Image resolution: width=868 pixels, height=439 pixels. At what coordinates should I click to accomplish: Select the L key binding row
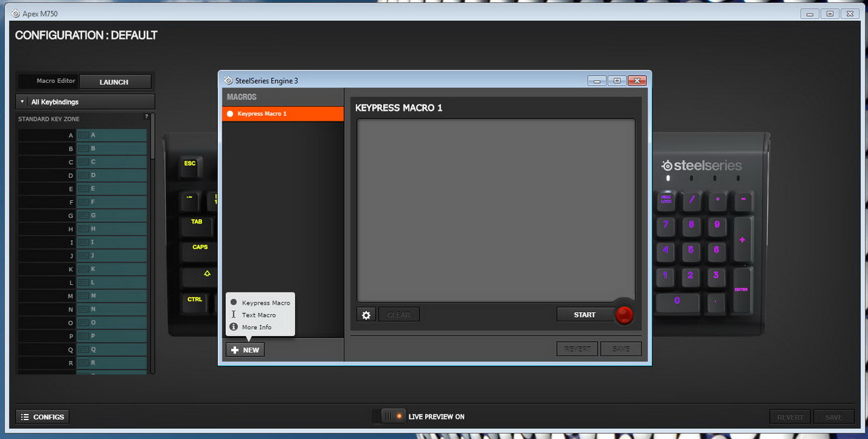point(82,282)
